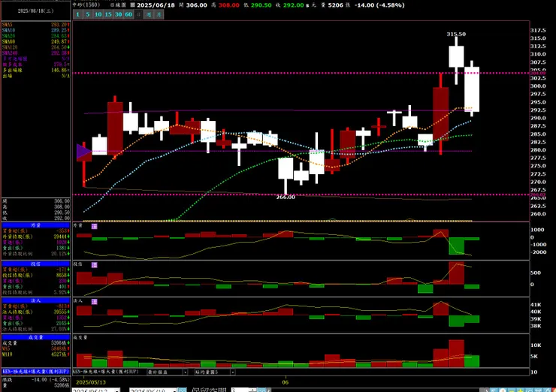Click the 2025/05/13 date marker on the time axis
This screenshot has width=556, height=392.
pos(91,382)
